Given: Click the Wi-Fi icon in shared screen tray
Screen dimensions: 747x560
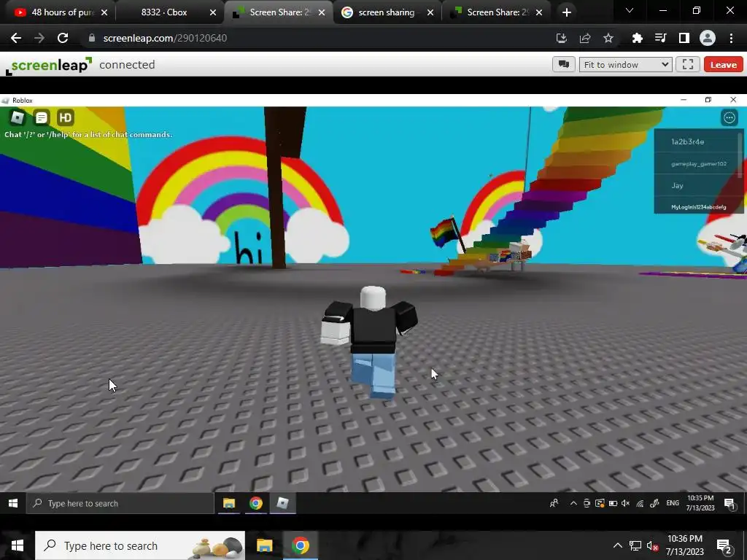Looking at the screenshot, I should [640, 503].
